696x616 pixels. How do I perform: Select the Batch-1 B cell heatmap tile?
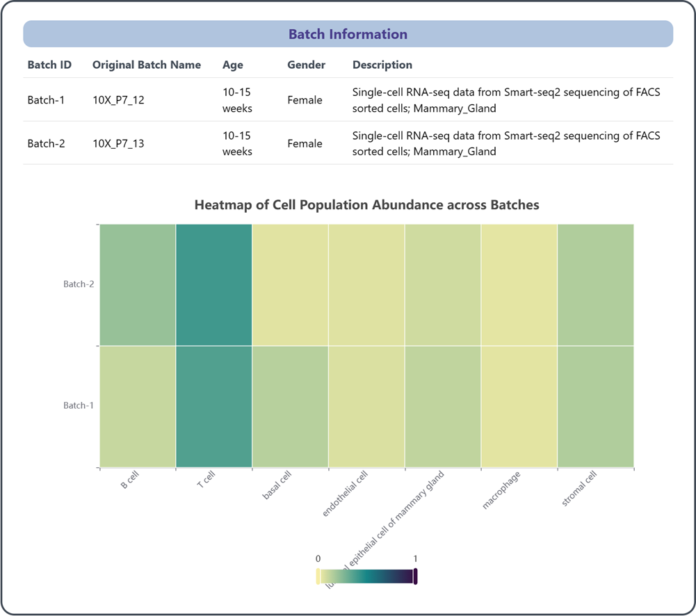[138, 406]
